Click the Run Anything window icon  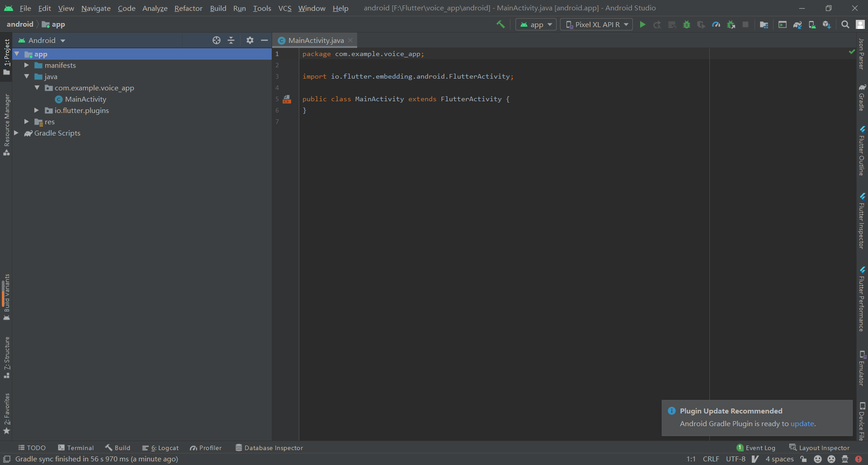tap(783, 24)
